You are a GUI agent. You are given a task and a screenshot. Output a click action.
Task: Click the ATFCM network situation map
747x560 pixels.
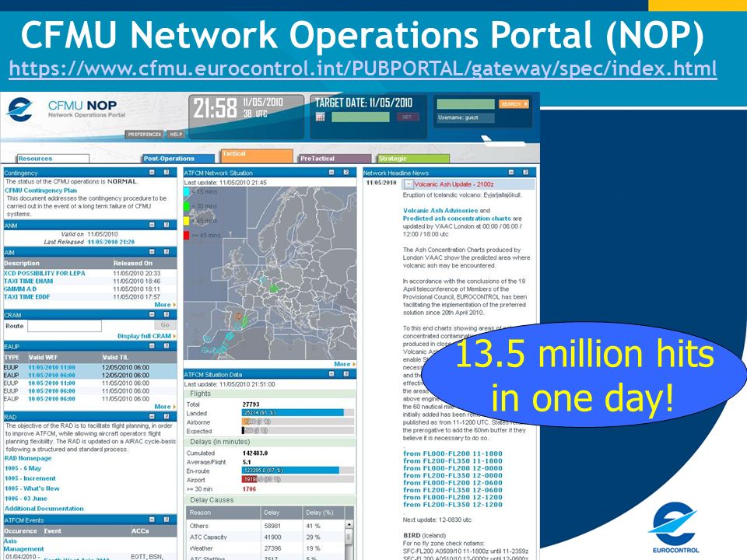pos(270,273)
